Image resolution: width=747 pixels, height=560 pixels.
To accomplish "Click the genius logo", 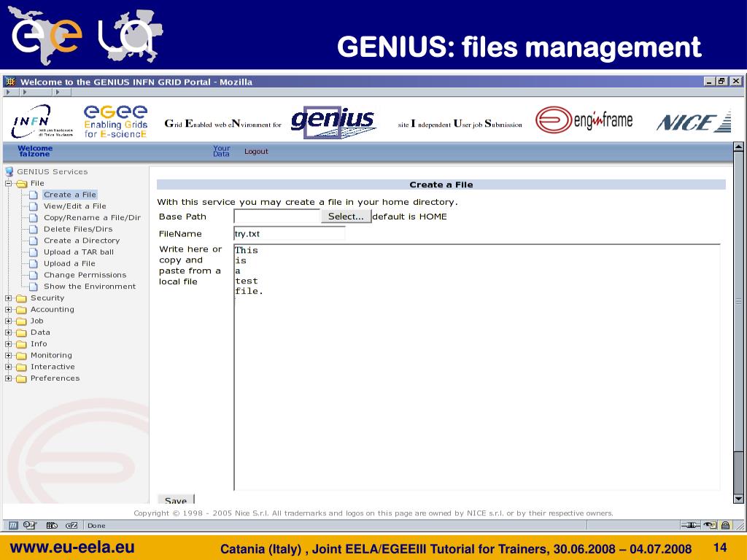I will [333, 122].
